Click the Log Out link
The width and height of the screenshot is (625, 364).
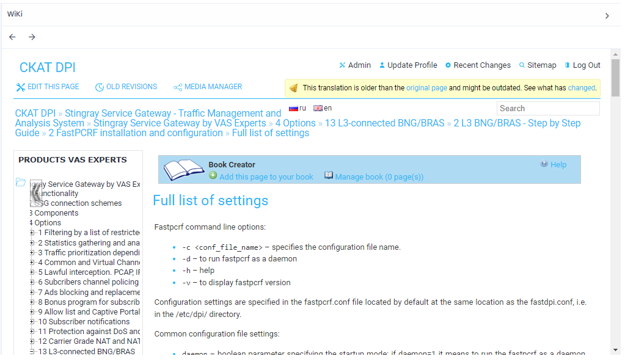click(586, 65)
